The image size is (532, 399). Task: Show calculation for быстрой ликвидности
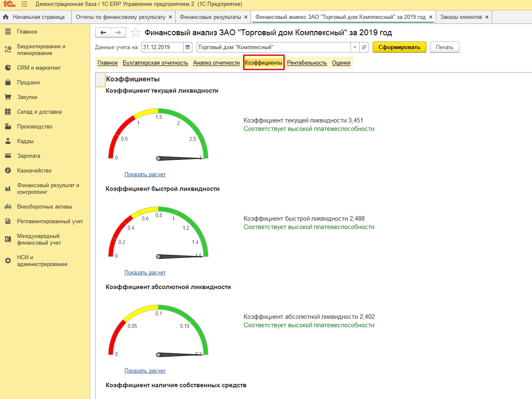145,273
